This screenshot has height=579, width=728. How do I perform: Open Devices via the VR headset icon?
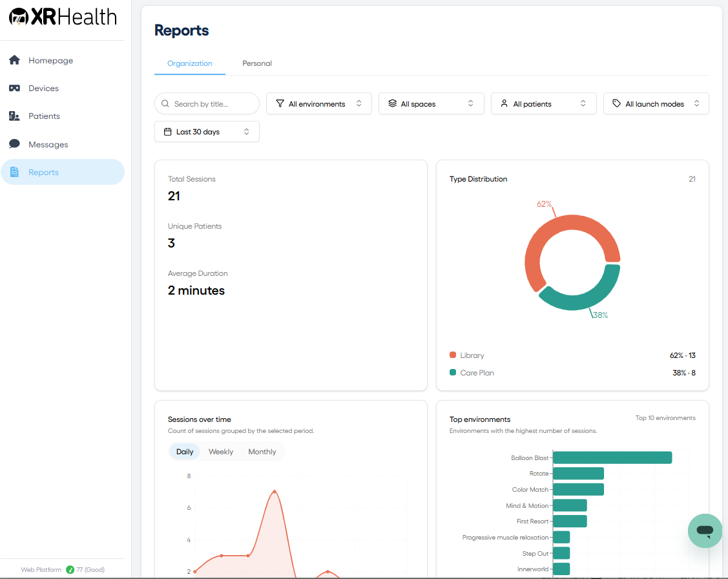tap(14, 89)
